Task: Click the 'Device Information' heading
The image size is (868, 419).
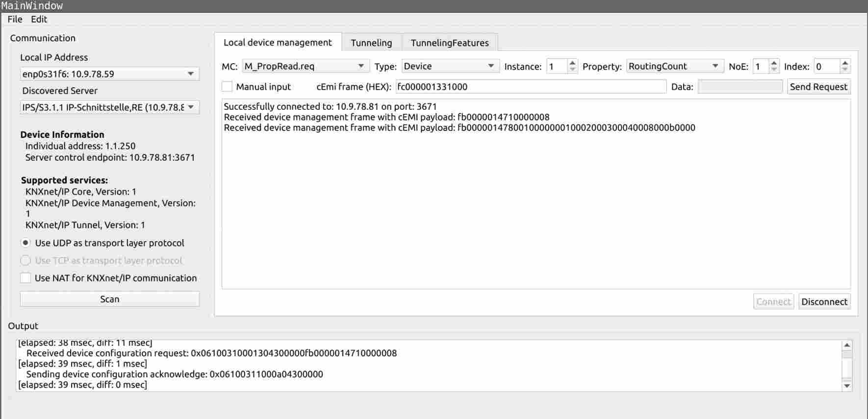Action: coord(62,134)
